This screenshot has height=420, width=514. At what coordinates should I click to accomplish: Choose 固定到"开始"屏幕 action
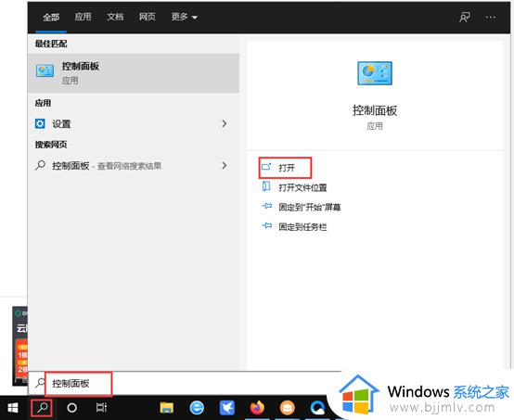pyautogui.click(x=310, y=207)
